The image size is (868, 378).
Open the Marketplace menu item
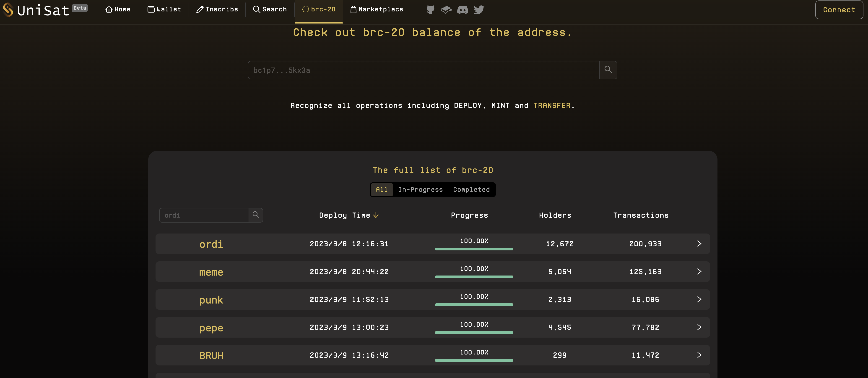tap(377, 9)
